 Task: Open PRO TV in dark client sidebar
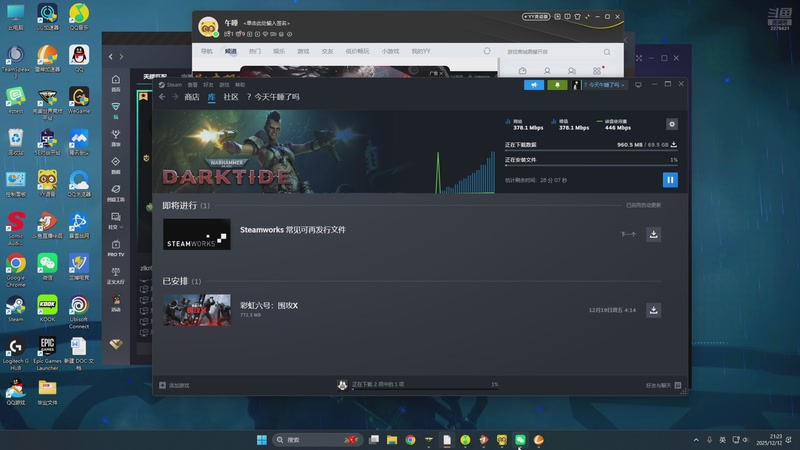click(116, 248)
